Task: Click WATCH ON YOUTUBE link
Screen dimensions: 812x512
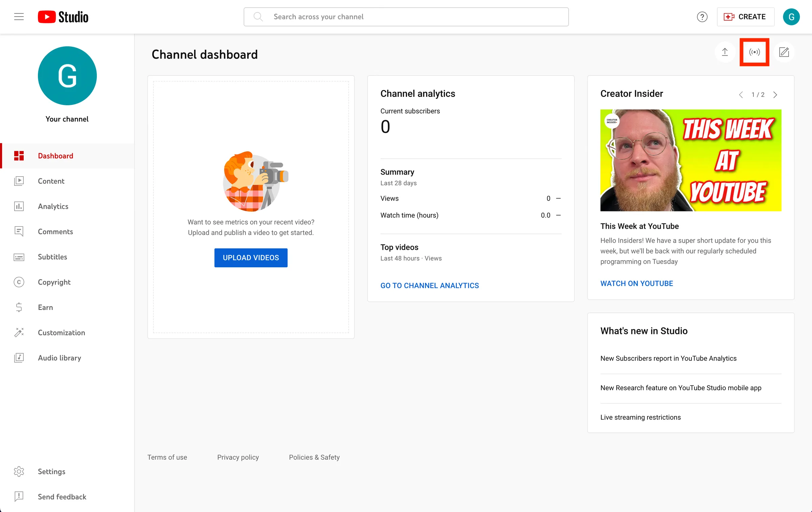Action: coord(636,283)
